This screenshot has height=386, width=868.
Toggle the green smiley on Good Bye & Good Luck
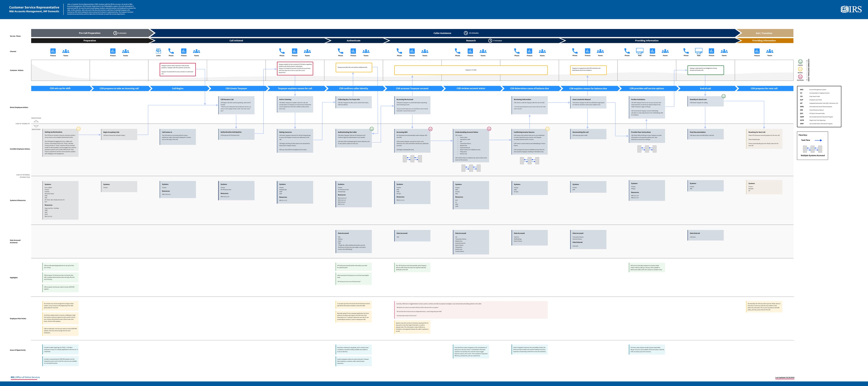724,96
